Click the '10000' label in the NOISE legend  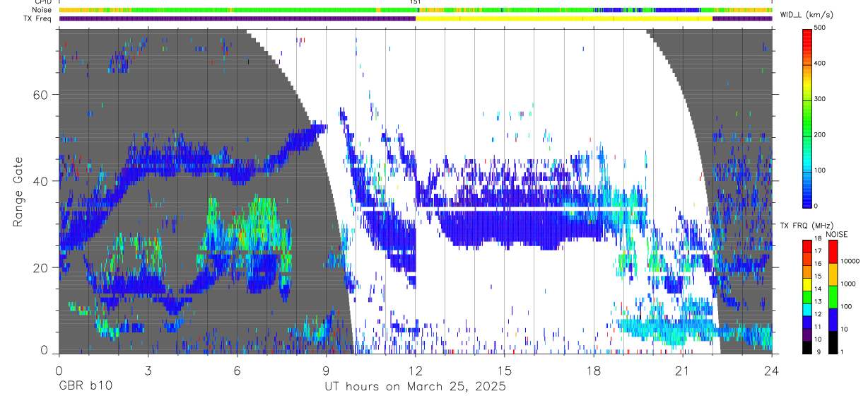point(850,261)
